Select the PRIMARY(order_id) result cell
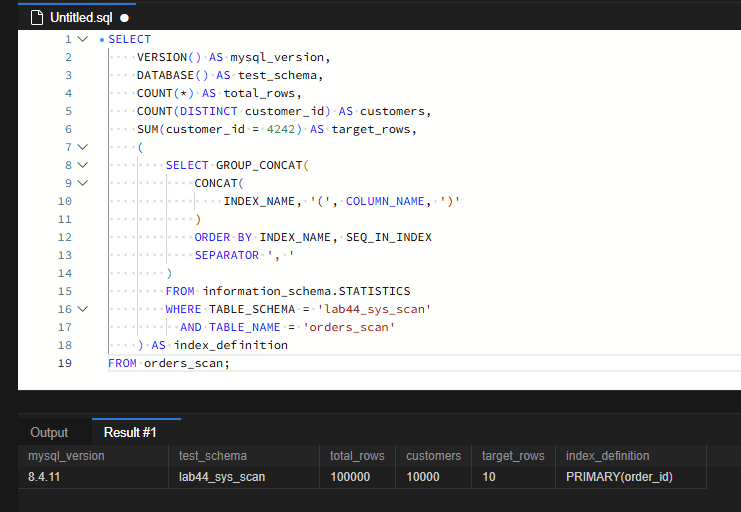 click(x=631, y=477)
